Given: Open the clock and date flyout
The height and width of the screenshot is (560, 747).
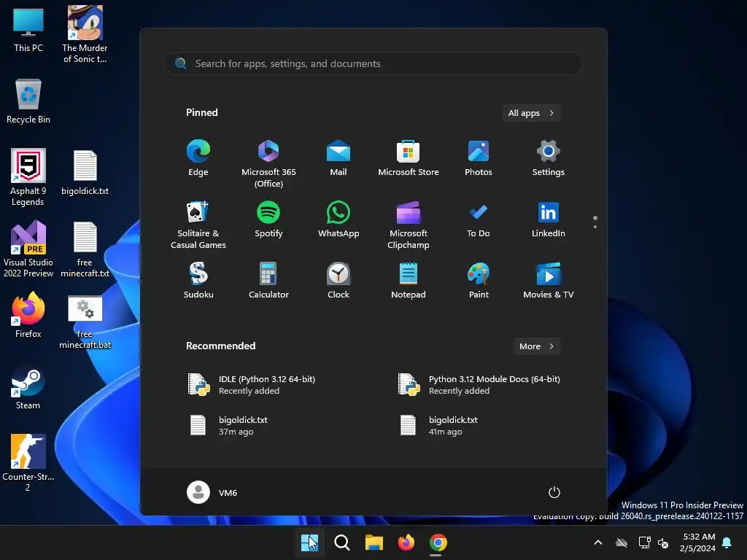Looking at the screenshot, I should [x=697, y=542].
